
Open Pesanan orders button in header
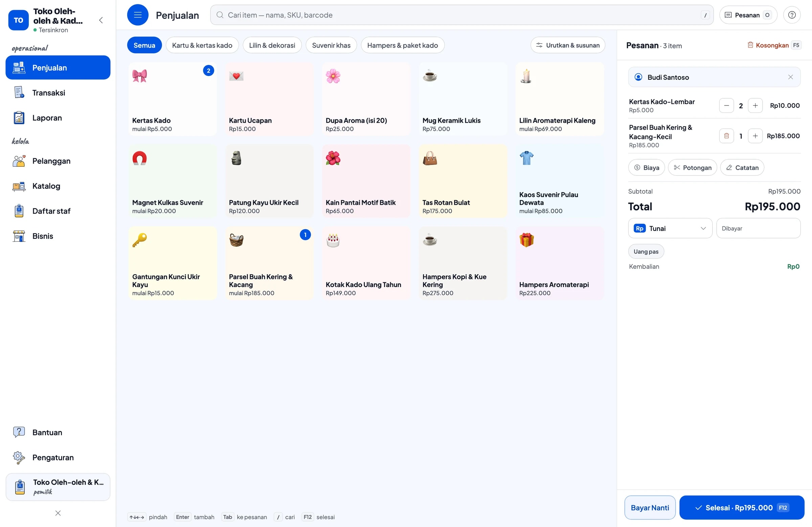click(x=748, y=15)
